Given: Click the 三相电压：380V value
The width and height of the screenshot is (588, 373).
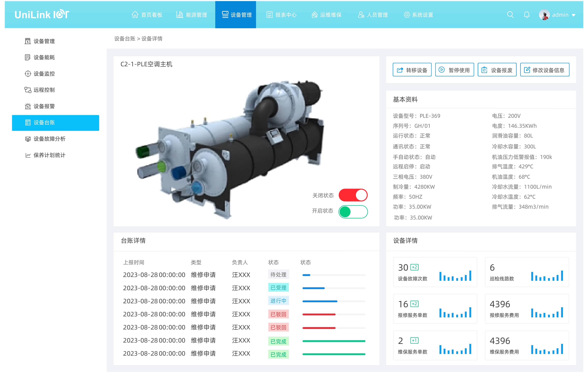Looking at the screenshot, I should (x=413, y=177).
